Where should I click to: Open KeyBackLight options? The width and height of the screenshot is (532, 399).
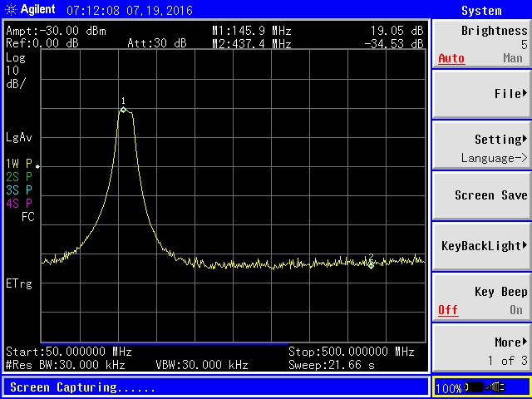pos(481,246)
